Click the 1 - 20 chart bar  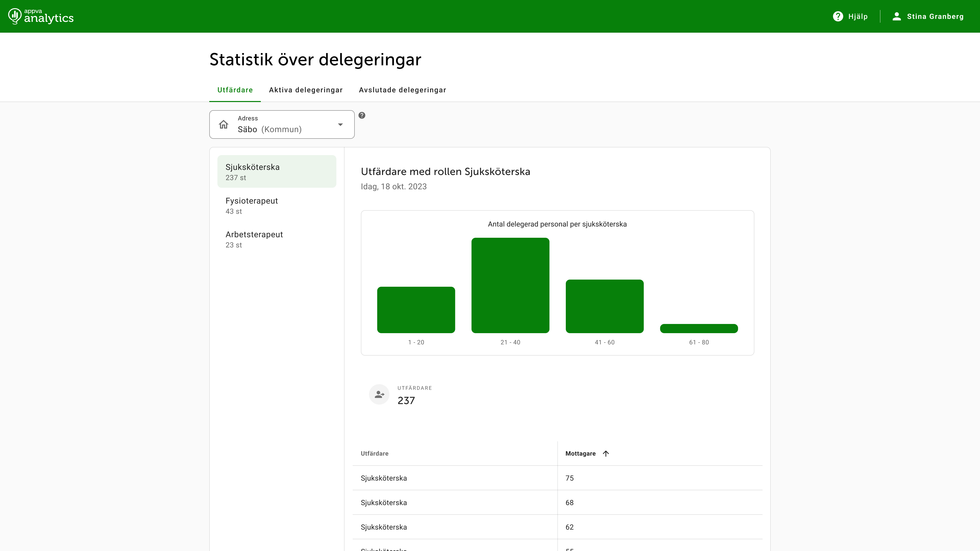416,310
